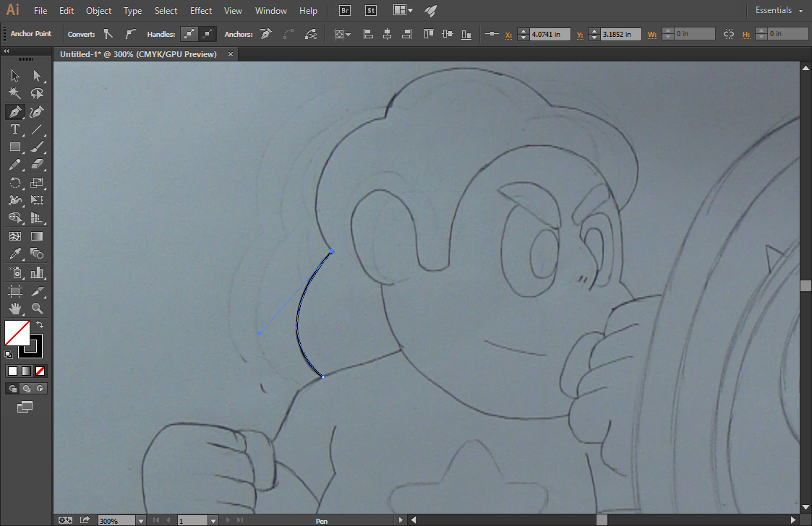The height and width of the screenshot is (526, 812).
Task: Enable Draw Behind mode
Action: click(27, 388)
